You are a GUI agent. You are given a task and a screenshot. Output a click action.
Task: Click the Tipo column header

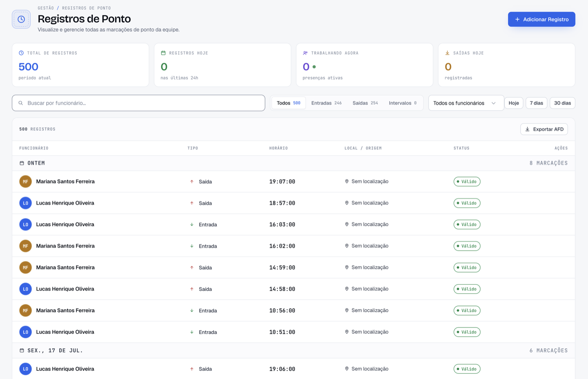193,148
